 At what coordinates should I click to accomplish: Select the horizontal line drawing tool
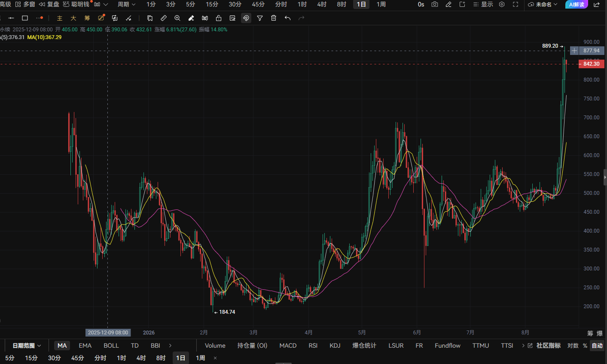point(11,18)
